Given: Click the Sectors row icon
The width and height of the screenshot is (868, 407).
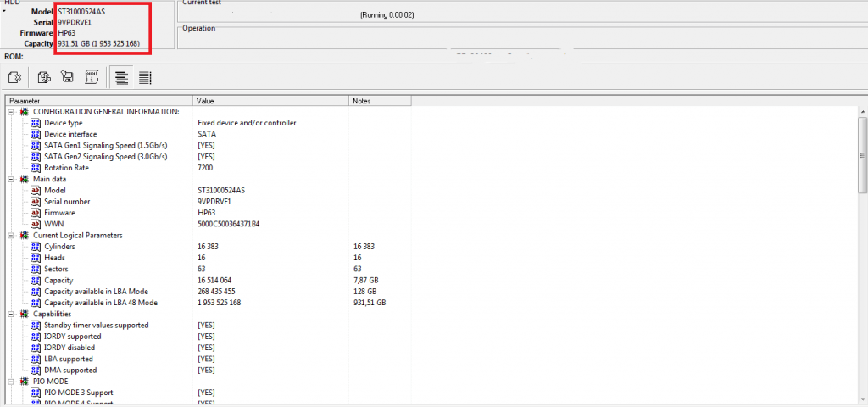Looking at the screenshot, I should coord(36,269).
